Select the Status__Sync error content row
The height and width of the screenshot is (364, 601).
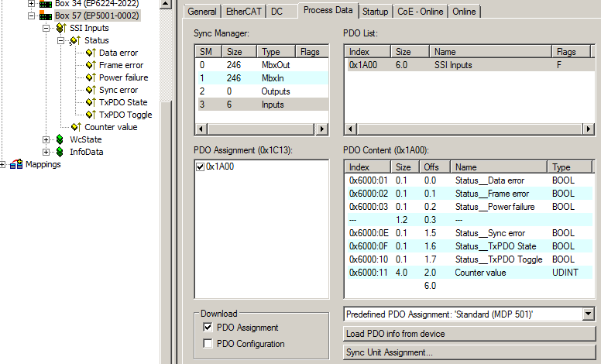click(x=470, y=233)
